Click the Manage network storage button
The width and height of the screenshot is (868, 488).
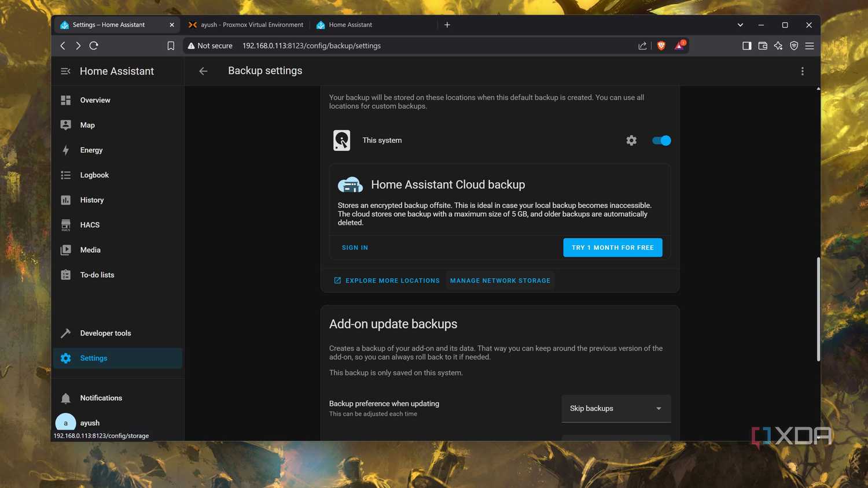500,280
